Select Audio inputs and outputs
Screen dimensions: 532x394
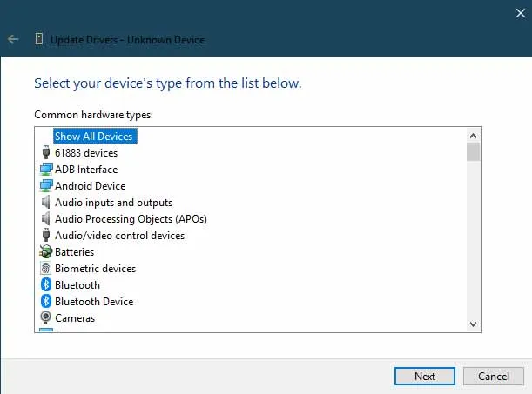tap(114, 203)
